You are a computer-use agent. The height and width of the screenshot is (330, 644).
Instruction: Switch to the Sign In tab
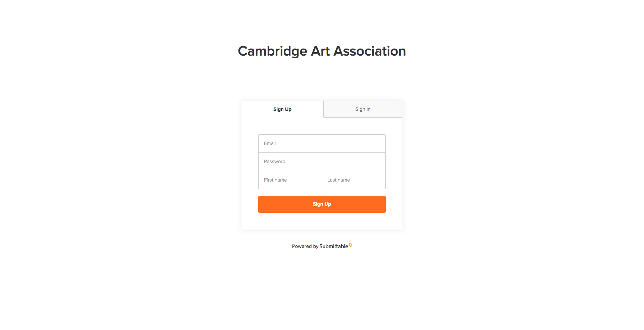(363, 109)
